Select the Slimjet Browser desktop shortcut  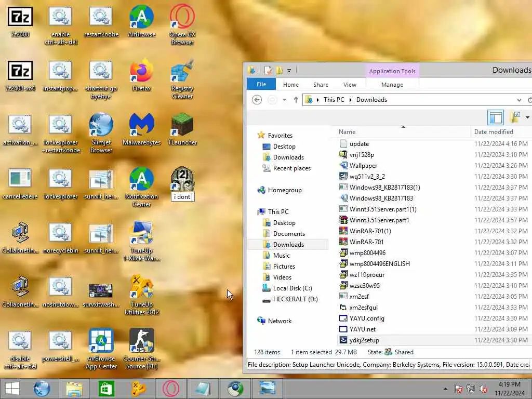coord(101,133)
